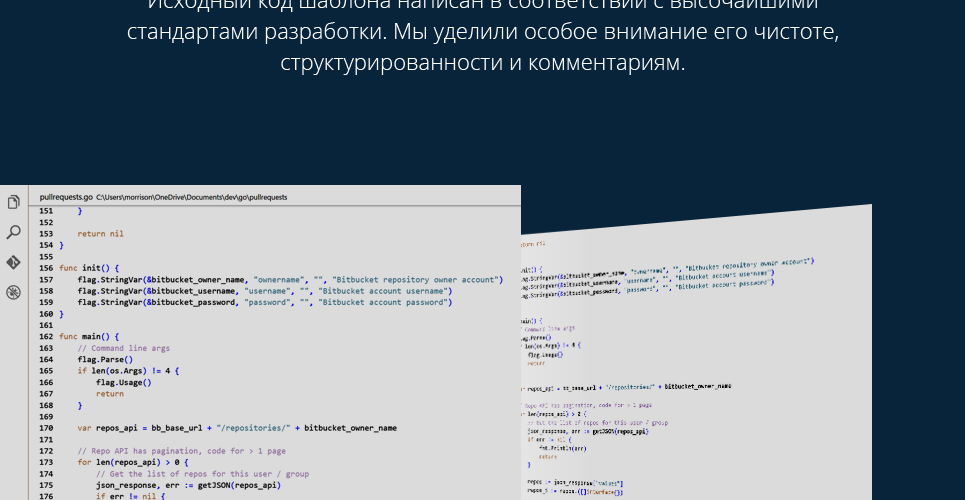Click the 'flag.Usage()' call on line 166

123,382
